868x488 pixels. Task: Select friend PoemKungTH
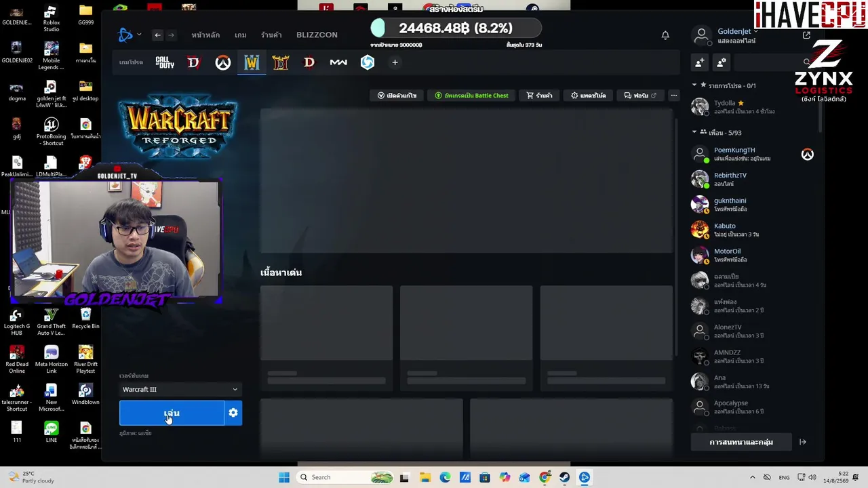(x=753, y=154)
